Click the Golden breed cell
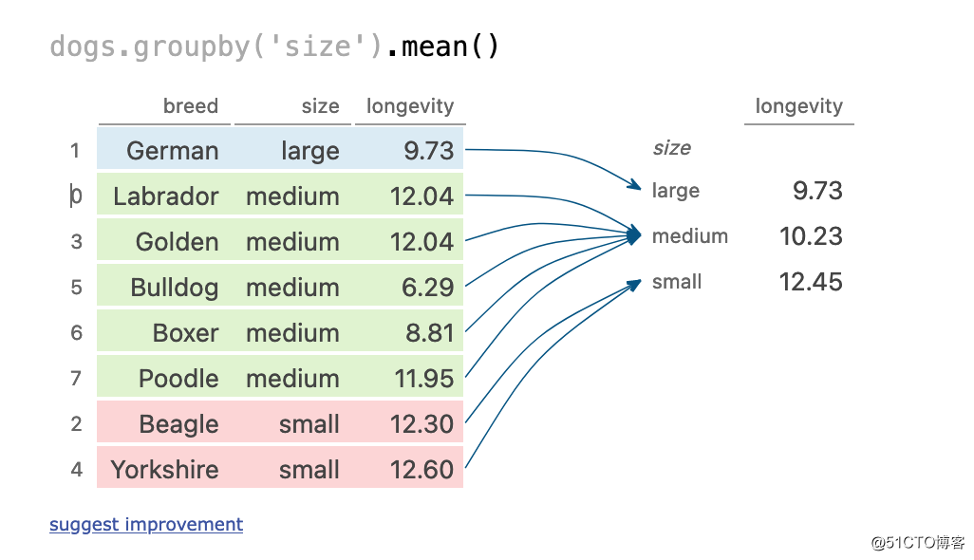The width and height of the screenshot is (974, 560). pos(177,242)
